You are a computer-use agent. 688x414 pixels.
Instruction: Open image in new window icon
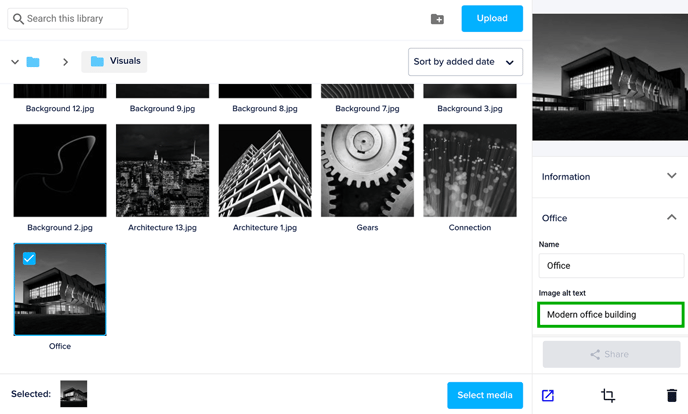[548, 396]
